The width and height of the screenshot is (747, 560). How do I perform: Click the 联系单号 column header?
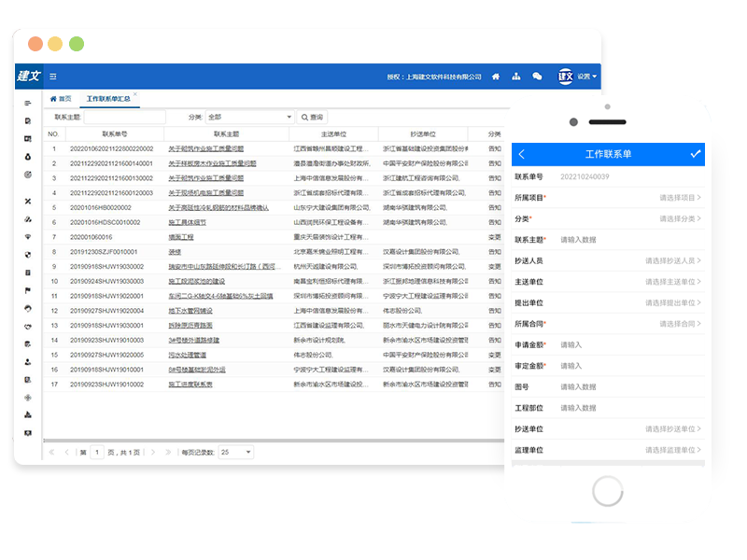[x=114, y=134]
